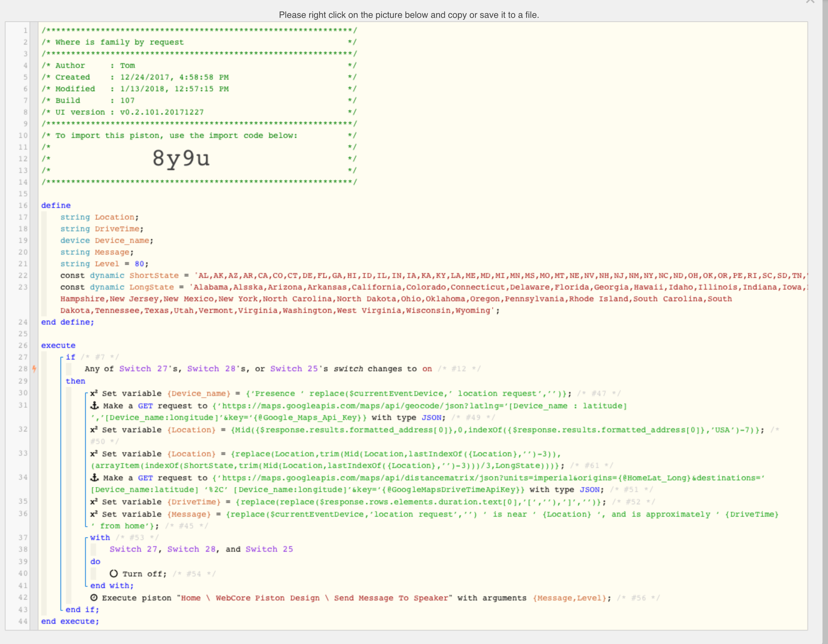This screenshot has height=644, width=828.
Task: Click the 'device Device_name;' declaration
Action: [x=107, y=241]
